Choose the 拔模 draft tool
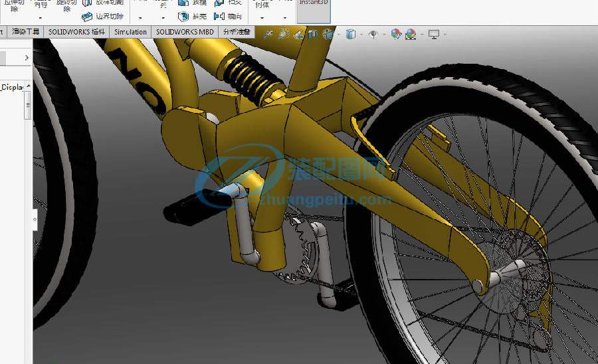 (x=193, y=3)
